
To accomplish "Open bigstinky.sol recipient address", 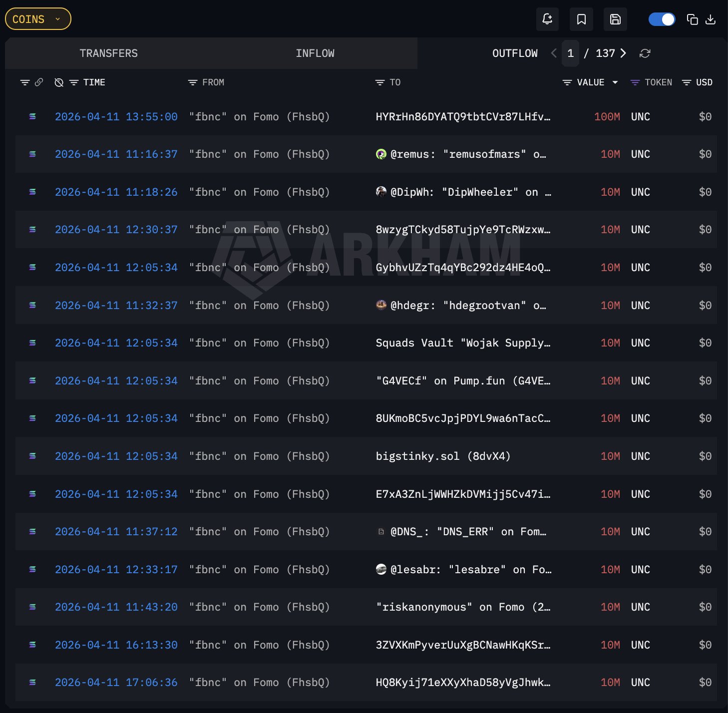I will coord(443,456).
